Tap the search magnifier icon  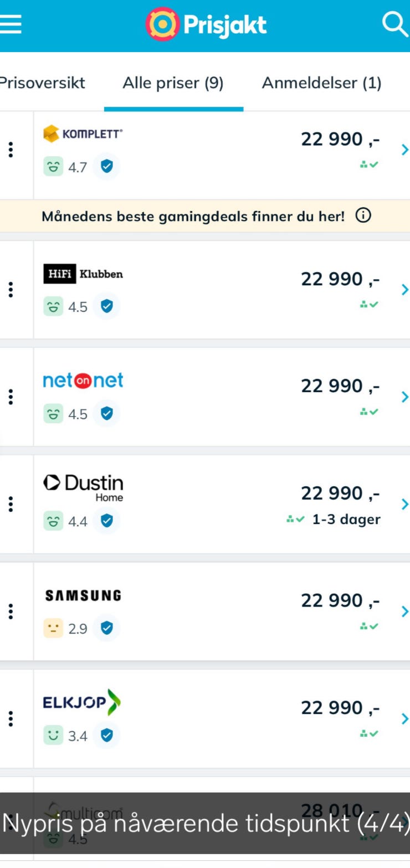click(x=394, y=24)
